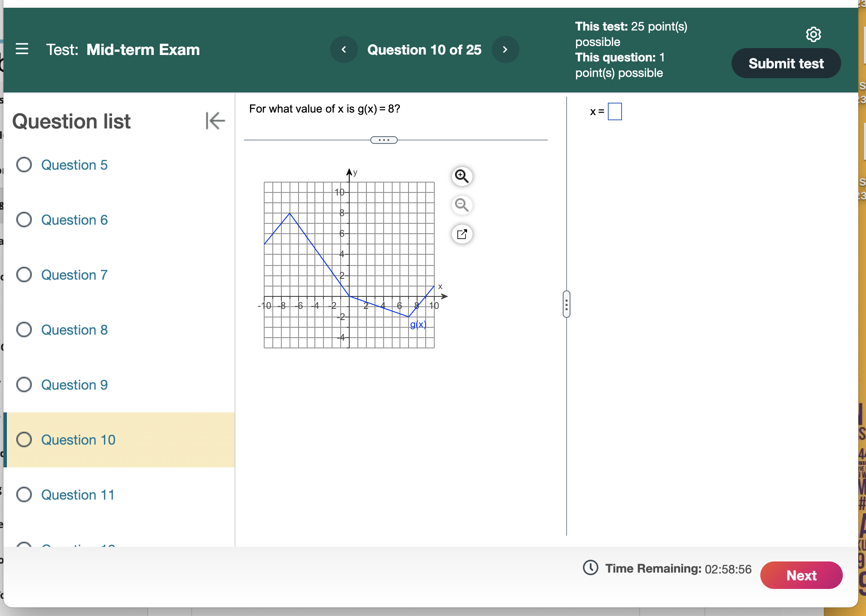
Task: Open graph in popup window
Action: [x=462, y=234]
